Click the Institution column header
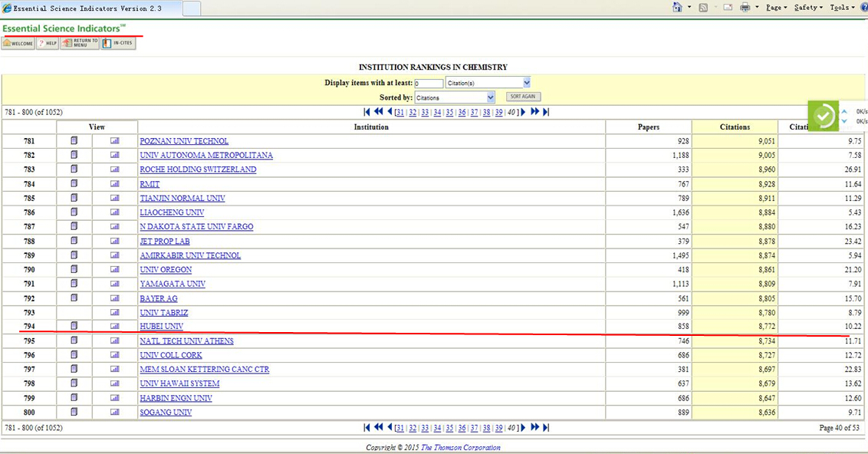 pyautogui.click(x=371, y=127)
